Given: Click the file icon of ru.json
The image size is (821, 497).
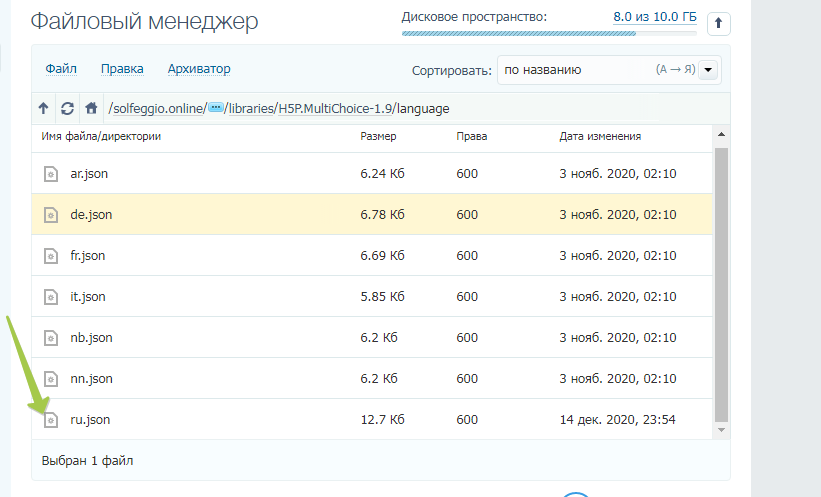Looking at the screenshot, I should click(x=51, y=420).
